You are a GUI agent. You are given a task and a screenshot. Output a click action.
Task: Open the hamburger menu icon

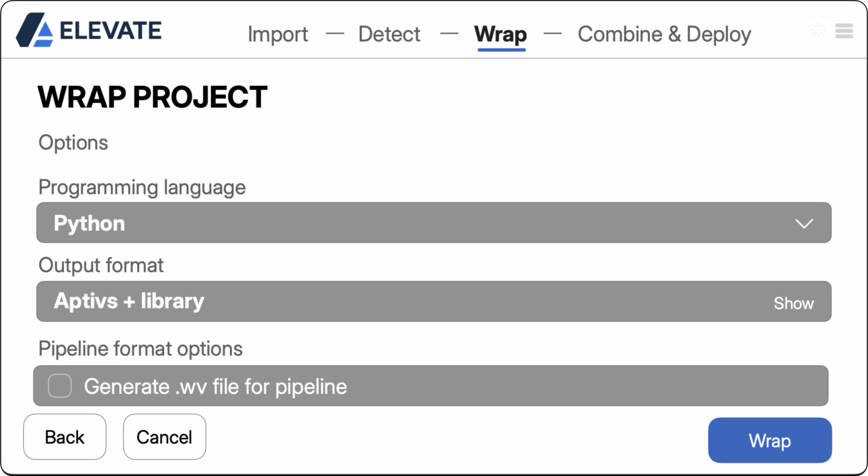coord(844,31)
